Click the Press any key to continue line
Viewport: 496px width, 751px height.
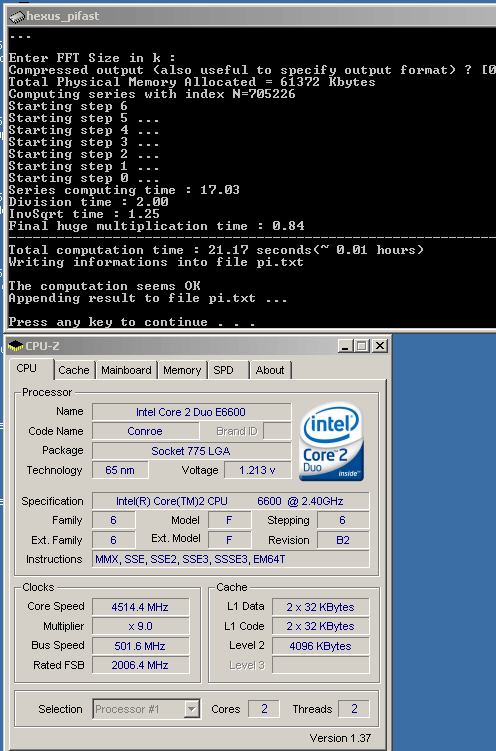(x=132, y=322)
